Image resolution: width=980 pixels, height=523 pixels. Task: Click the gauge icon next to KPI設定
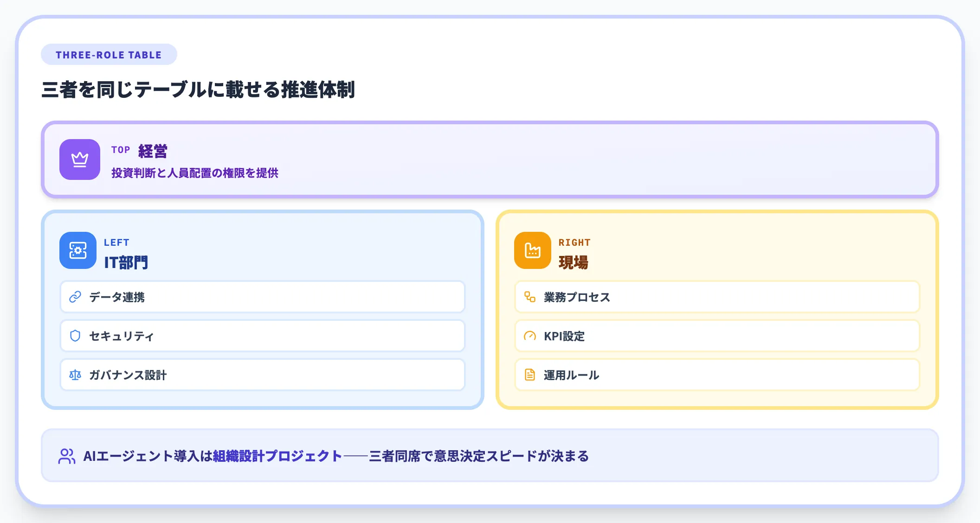[x=529, y=336]
